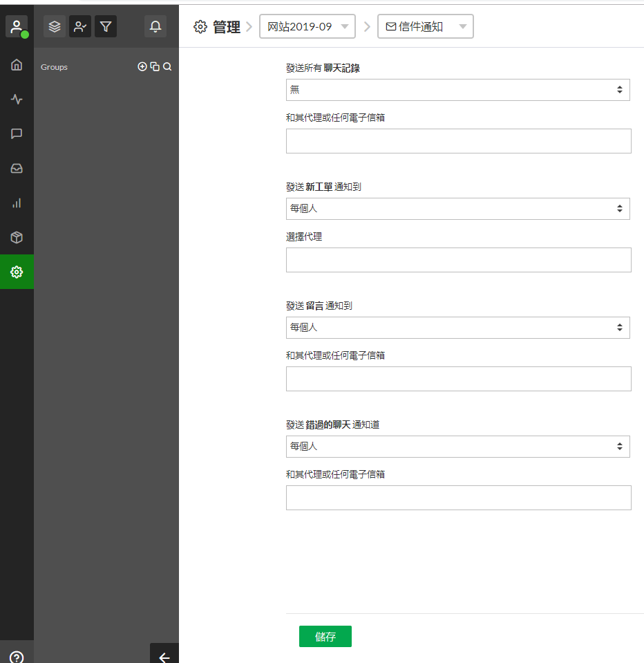Open the activity monitoring pulse icon

click(17, 100)
